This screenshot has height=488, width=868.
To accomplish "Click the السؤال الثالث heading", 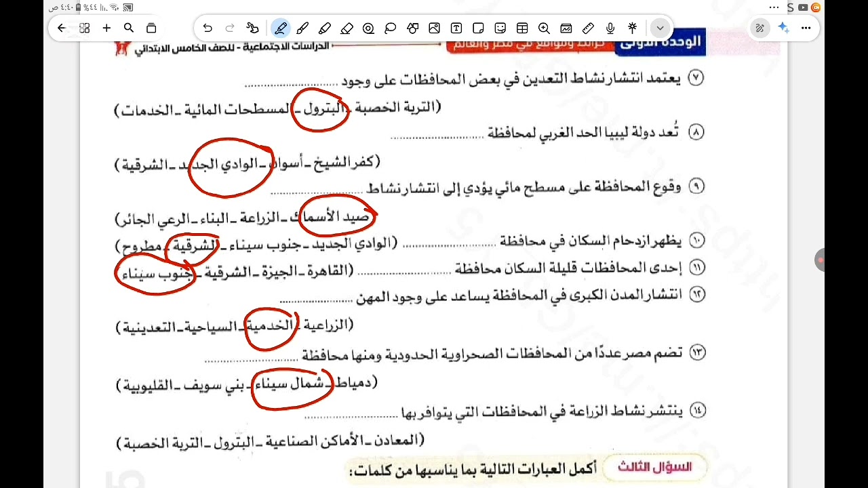I will (654, 467).
